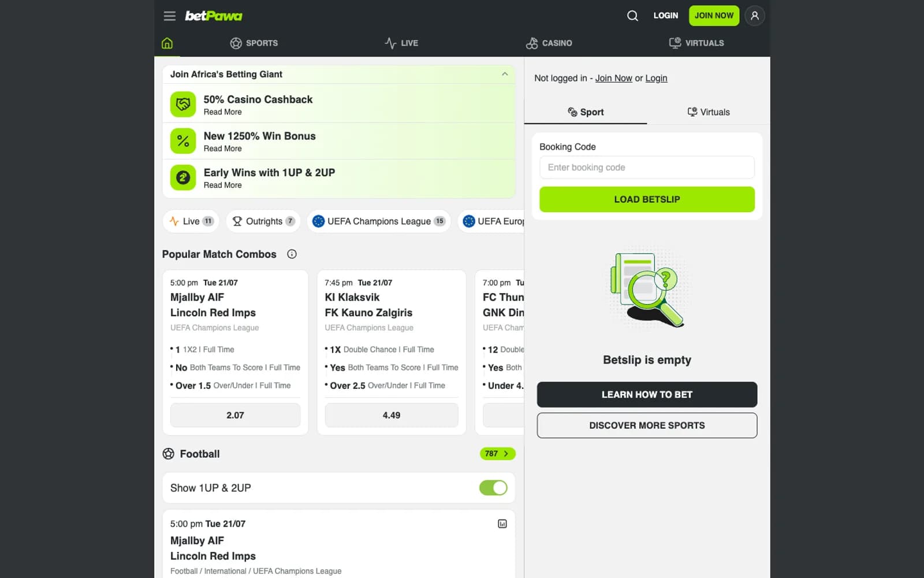Screen dimensions: 924x578
Task: Click LEARN HOW TO BET
Action: (647, 395)
